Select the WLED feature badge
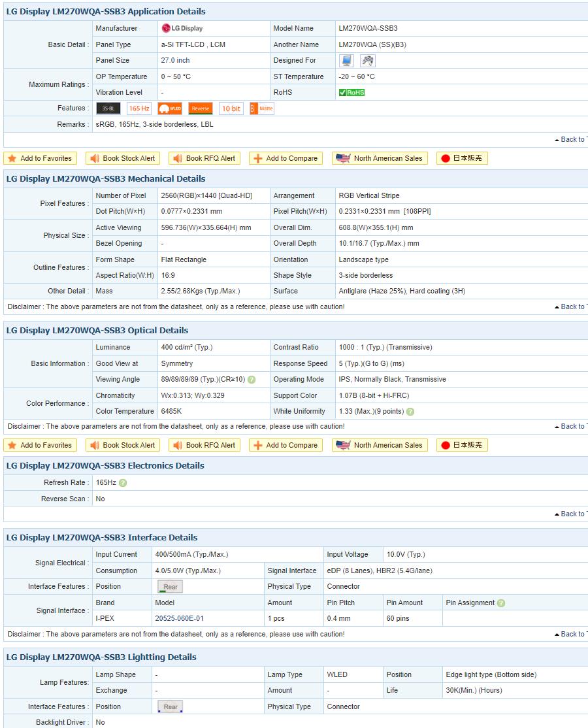 170,108
